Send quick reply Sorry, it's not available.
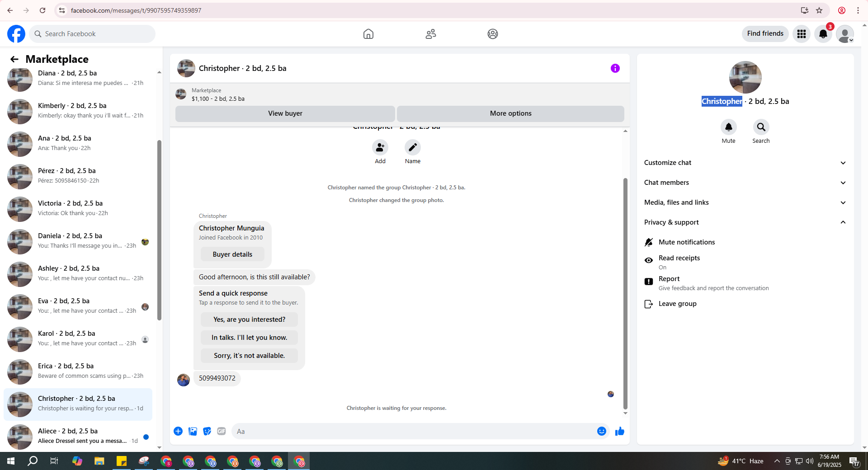The width and height of the screenshot is (868, 470). (249, 356)
